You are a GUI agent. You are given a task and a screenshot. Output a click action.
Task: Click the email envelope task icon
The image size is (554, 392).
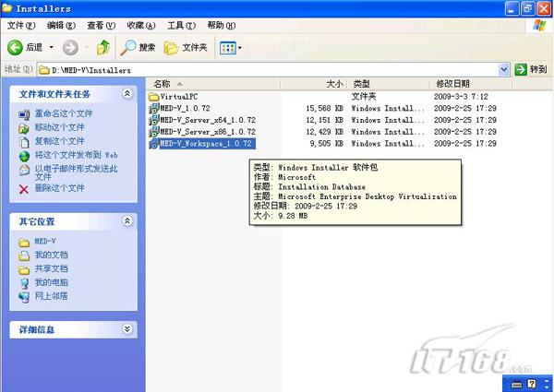point(24,170)
